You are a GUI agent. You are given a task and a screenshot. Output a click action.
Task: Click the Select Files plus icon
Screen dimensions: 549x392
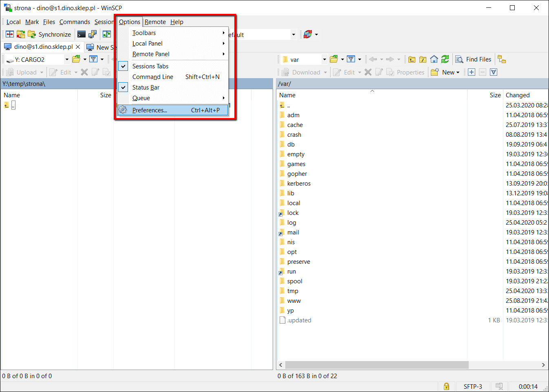472,72
